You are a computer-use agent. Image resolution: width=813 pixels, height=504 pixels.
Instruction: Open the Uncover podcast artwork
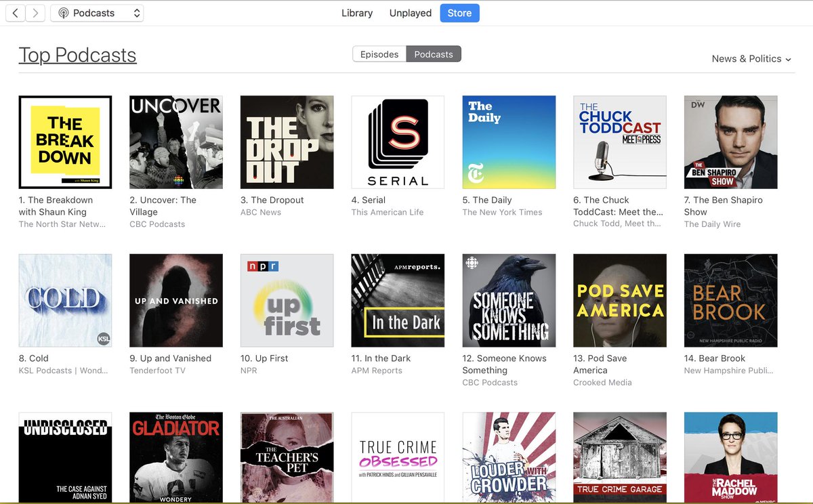(176, 142)
